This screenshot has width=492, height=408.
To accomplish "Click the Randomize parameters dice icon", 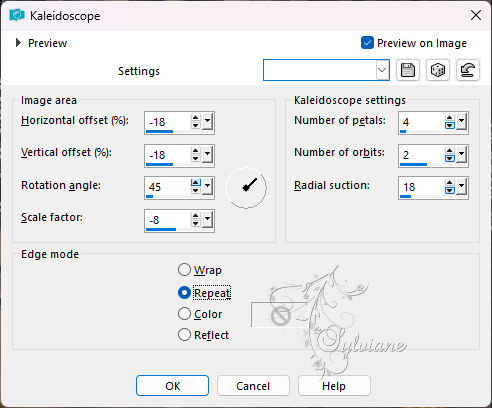I will 438,70.
